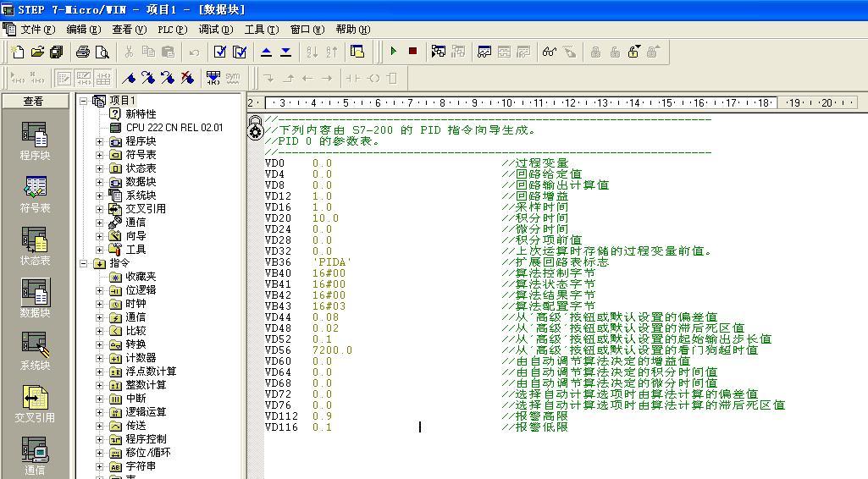Click the ruler bar above data block
Viewport: 868px width, 479px height.
[x=554, y=103]
